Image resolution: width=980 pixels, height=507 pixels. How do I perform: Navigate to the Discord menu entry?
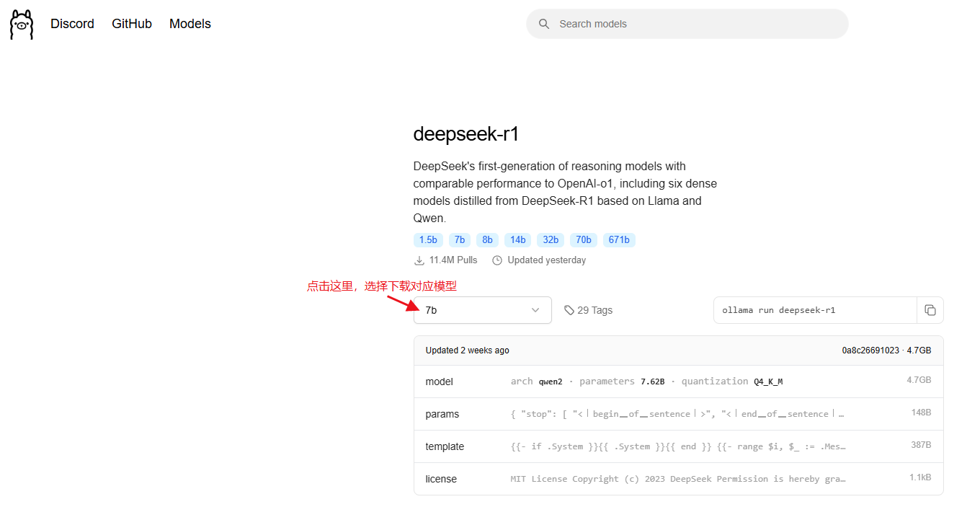pos(72,23)
